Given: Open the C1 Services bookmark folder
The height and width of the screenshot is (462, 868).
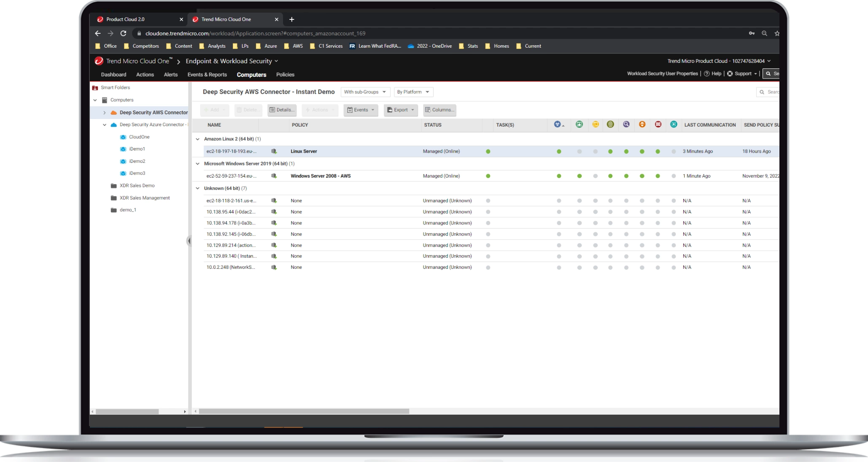Looking at the screenshot, I should pos(326,46).
